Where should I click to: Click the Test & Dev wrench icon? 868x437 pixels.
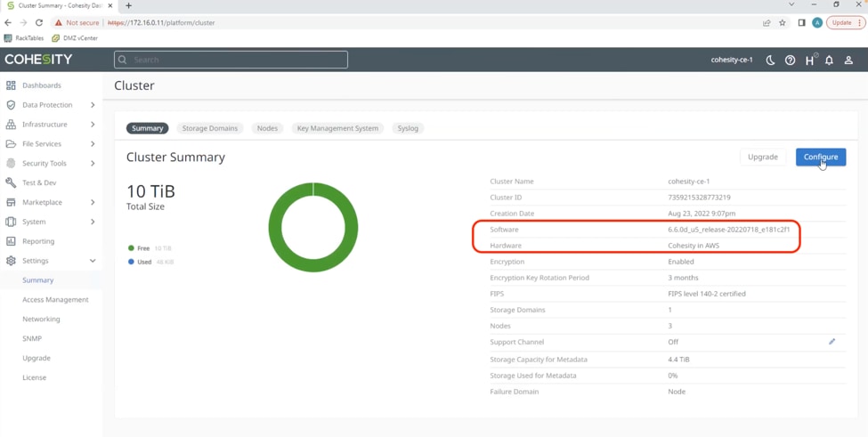tap(11, 182)
